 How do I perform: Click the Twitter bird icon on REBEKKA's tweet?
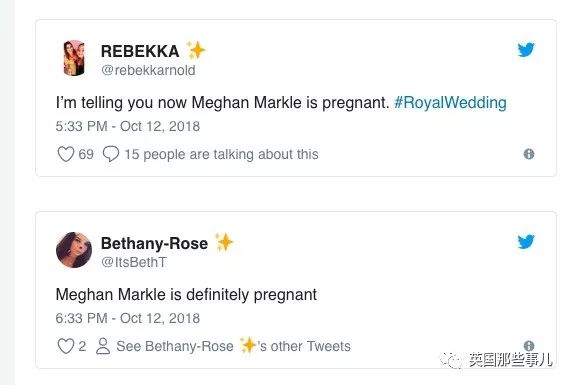526,50
